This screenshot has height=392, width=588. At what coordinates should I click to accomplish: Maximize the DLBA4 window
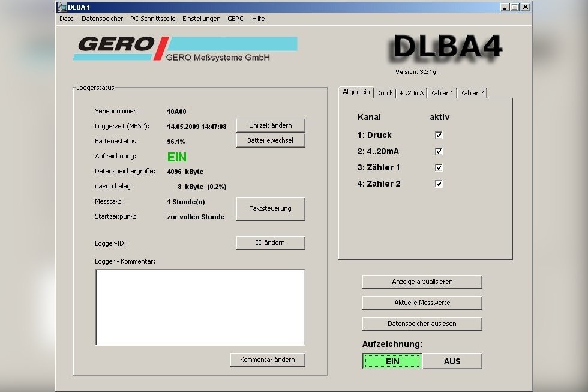[x=515, y=7]
